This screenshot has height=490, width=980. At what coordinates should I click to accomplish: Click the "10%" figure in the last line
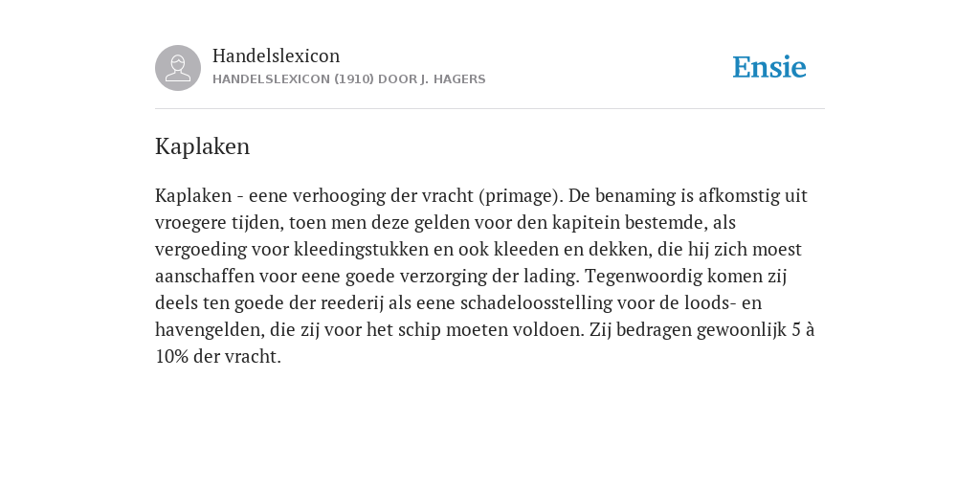[172, 356]
